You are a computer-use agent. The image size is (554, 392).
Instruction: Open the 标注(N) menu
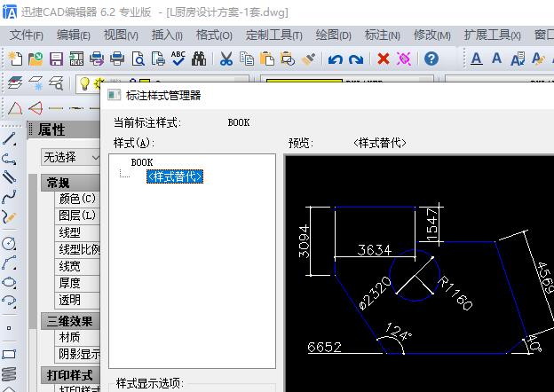pos(383,35)
